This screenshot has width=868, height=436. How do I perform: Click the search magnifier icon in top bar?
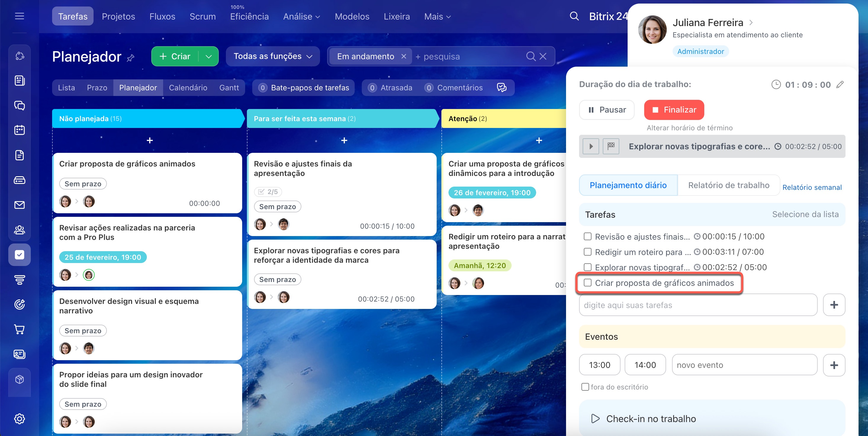click(x=574, y=16)
